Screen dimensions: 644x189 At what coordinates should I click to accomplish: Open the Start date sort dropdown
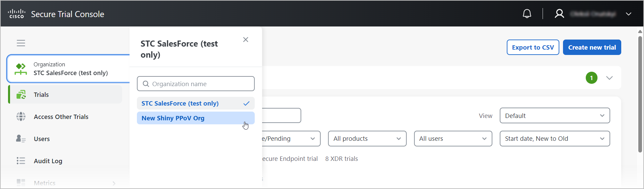pos(555,138)
